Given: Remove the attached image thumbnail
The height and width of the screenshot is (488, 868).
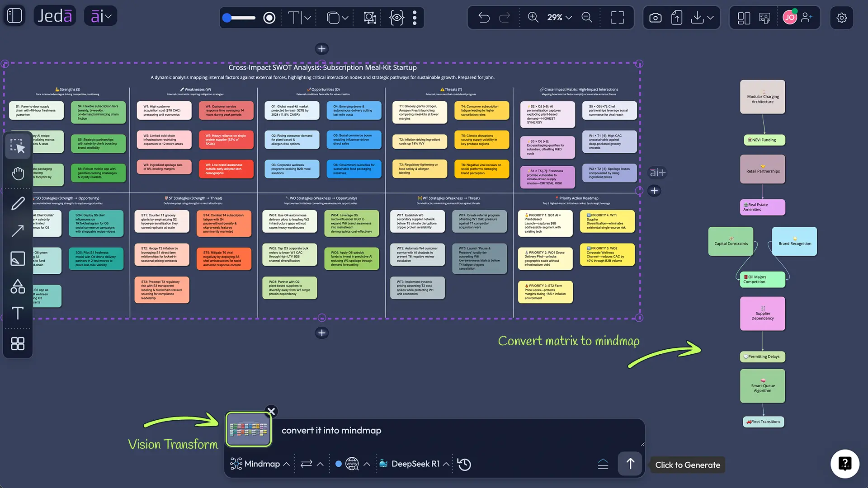Looking at the screenshot, I should [x=271, y=411].
